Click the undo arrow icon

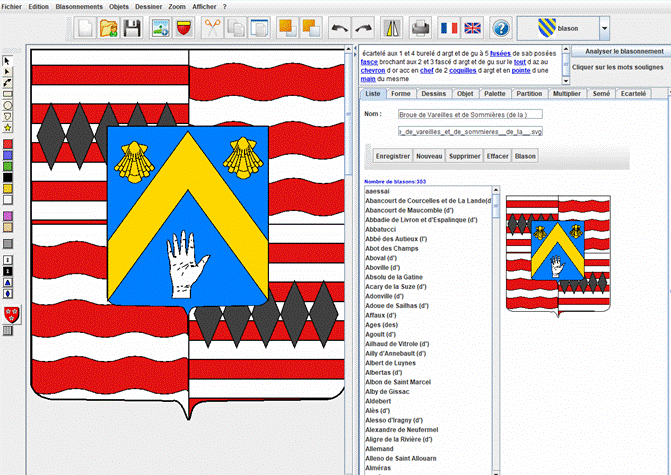[x=339, y=28]
